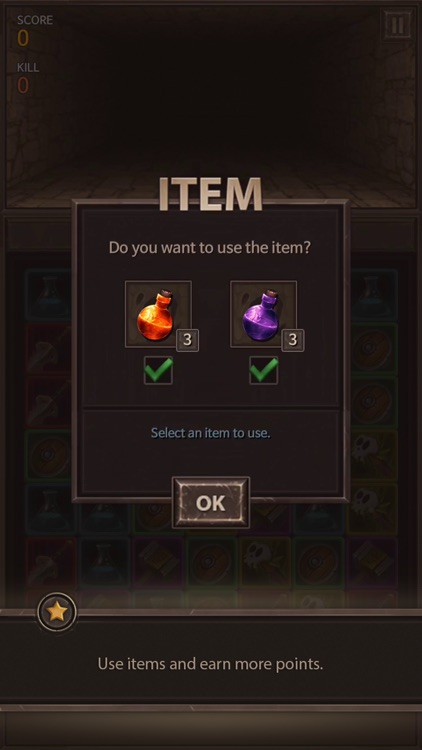Screen dimensions: 422x750
Task: Tap the KILL label
Action: [x=28, y=67]
